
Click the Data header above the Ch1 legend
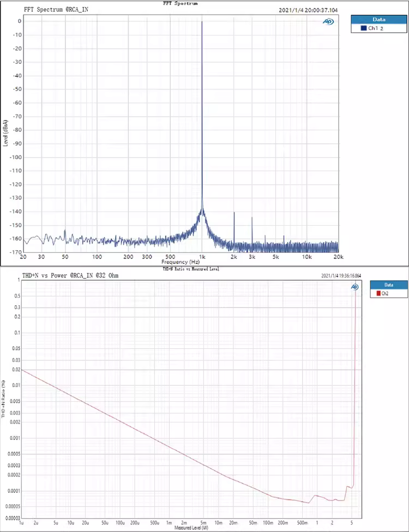pyautogui.click(x=378, y=19)
